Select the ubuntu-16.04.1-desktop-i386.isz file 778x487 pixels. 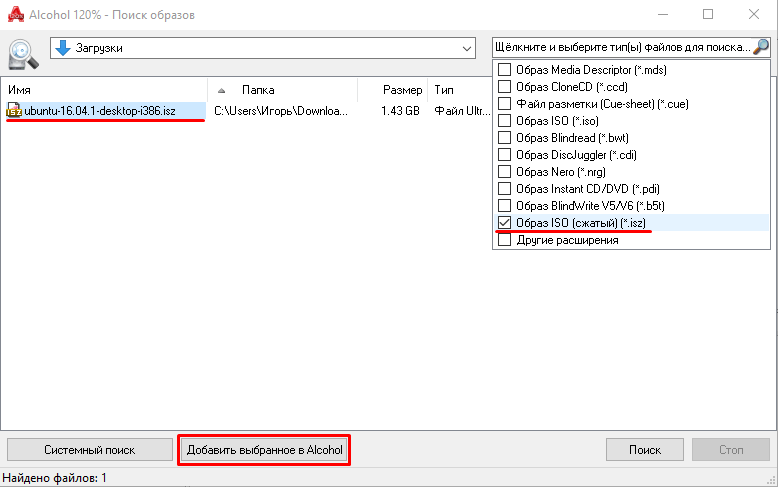pos(100,111)
